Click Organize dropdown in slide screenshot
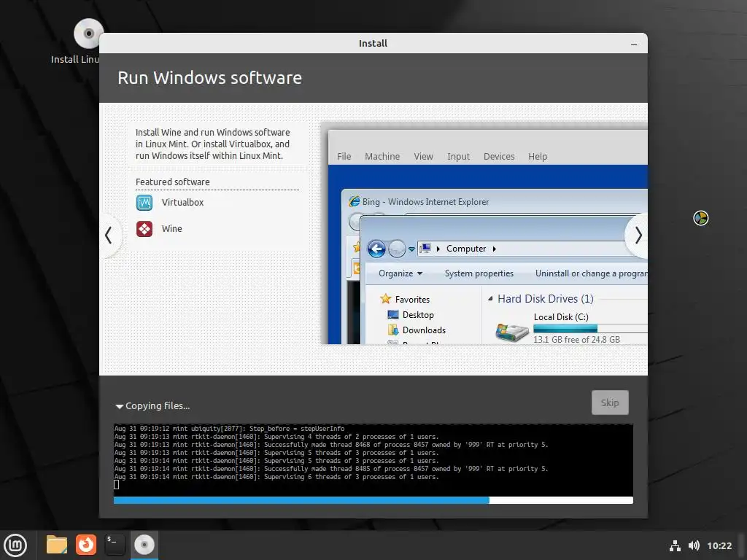747x560 pixels. 400,273
